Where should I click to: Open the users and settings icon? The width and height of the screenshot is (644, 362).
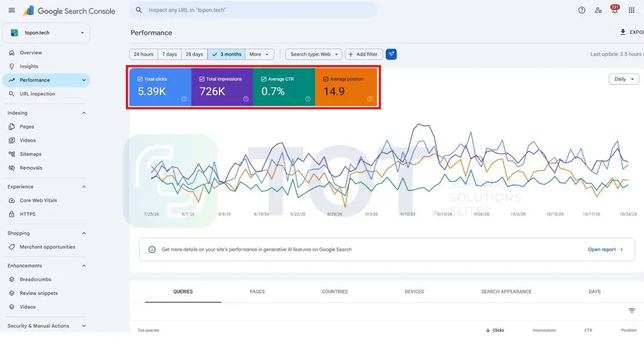click(598, 10)
